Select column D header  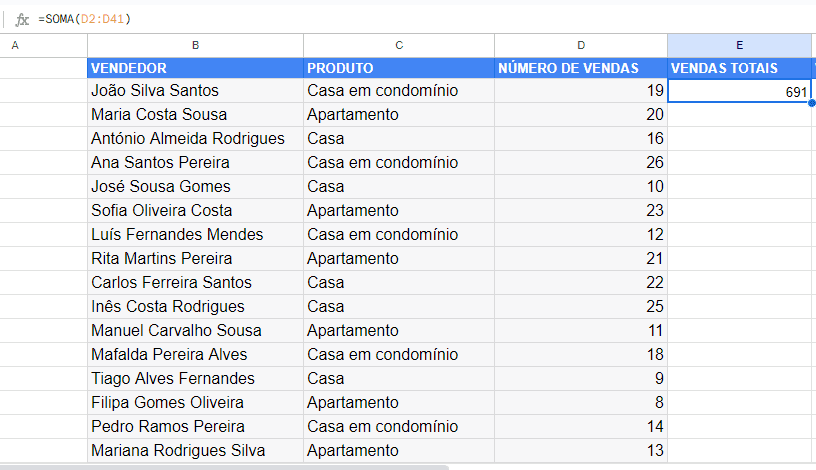[581, 45]
